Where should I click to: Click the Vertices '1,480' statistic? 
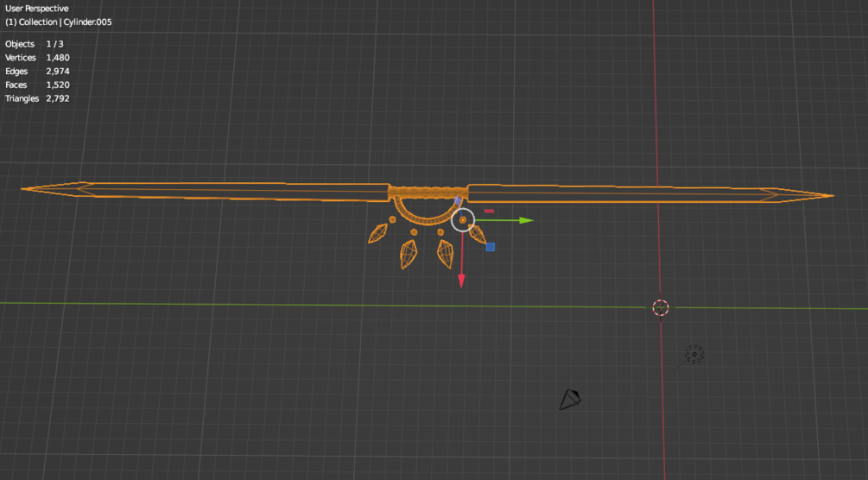point(58,58)
